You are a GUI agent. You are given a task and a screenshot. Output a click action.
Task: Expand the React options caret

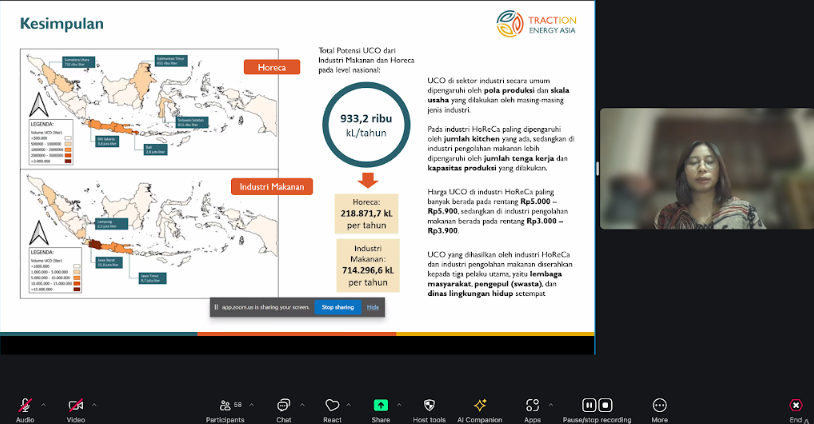(x=348, y=404)
